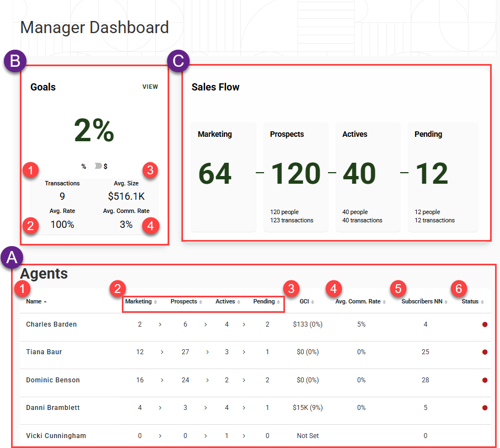Image resolution: width=500 pixels, height=448 pixels.
Task: Sort agents by Actives column
Action: (228, 301)
